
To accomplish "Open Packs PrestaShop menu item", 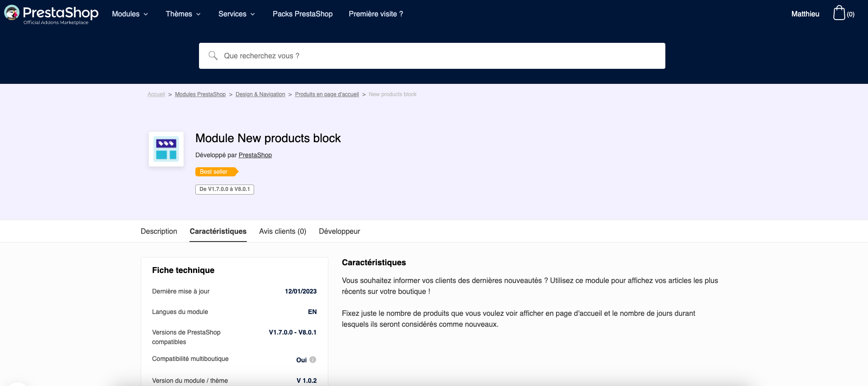I will pos(303,14).
